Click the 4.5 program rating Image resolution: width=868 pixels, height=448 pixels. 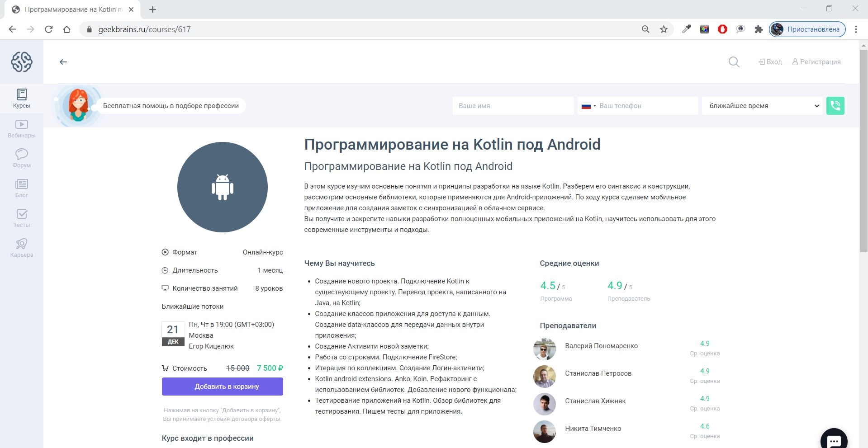[x=548, y=286]
